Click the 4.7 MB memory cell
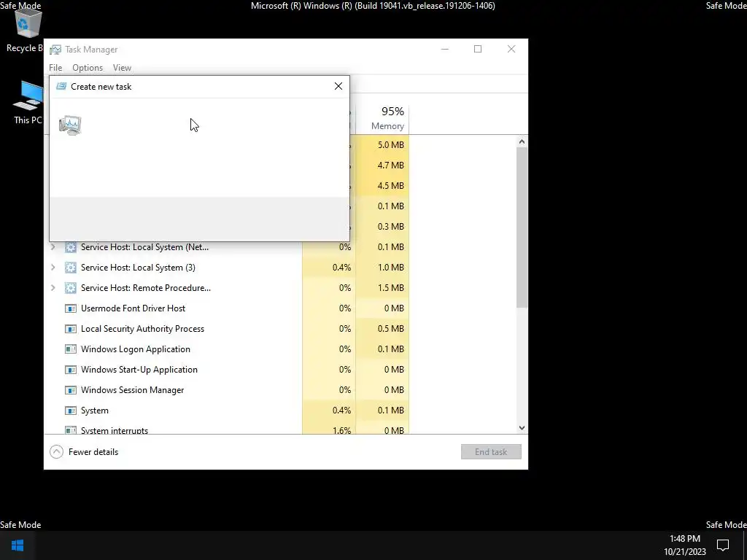This screenshot has width=747, height=560. (x=382, y=166)
